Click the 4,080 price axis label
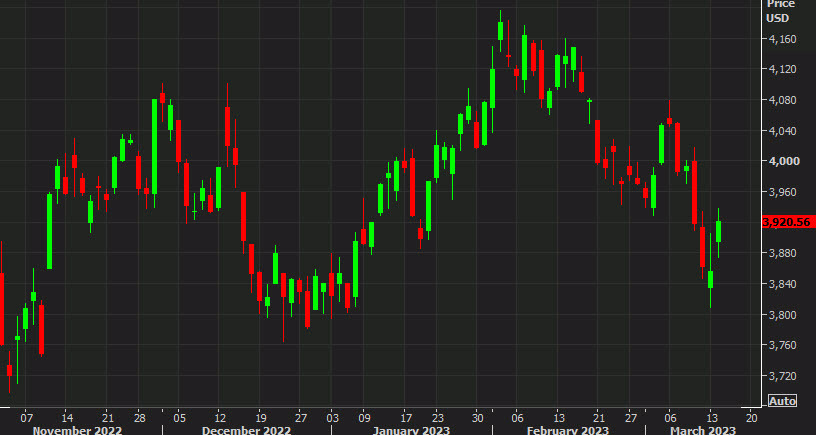The width and height of the screenshot is (816, 435). tap(784, 100)
